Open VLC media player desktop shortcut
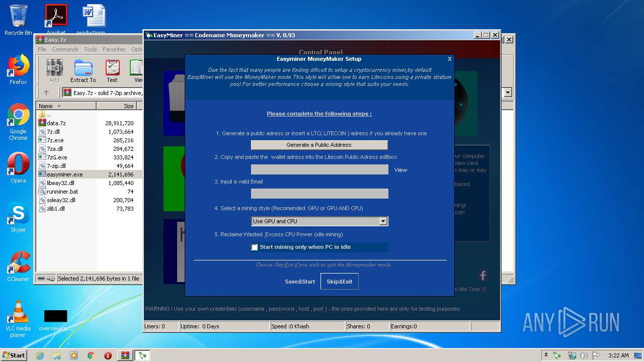 click(18, 319)
